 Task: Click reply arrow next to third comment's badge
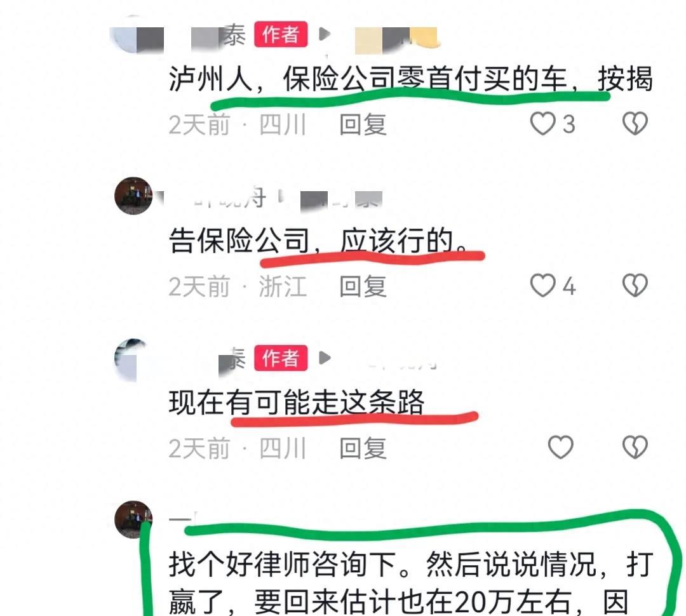coord(324,358)
